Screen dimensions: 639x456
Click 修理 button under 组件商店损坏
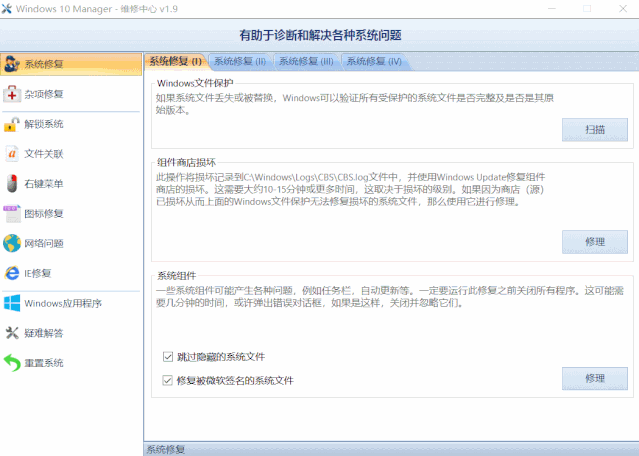pos(594,242)
